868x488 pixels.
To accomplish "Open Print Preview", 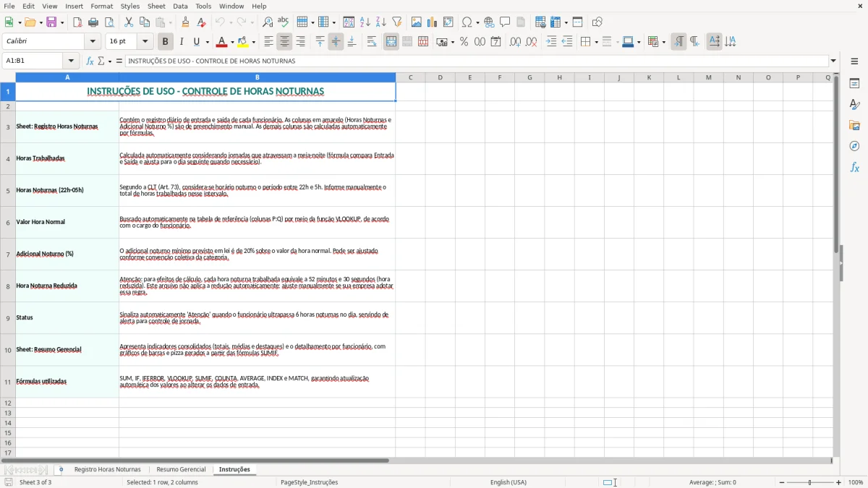I will pyautogui.click(x=109, y=22).
